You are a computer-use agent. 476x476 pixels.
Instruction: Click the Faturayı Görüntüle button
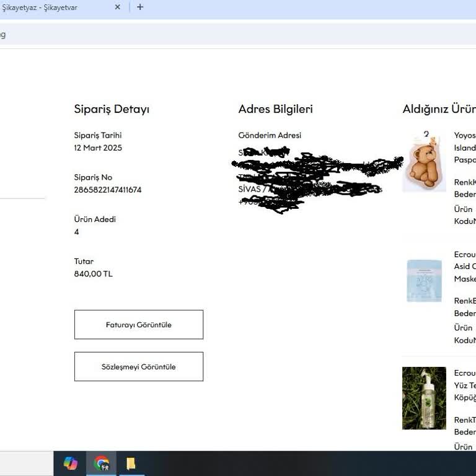pos(139,325)
